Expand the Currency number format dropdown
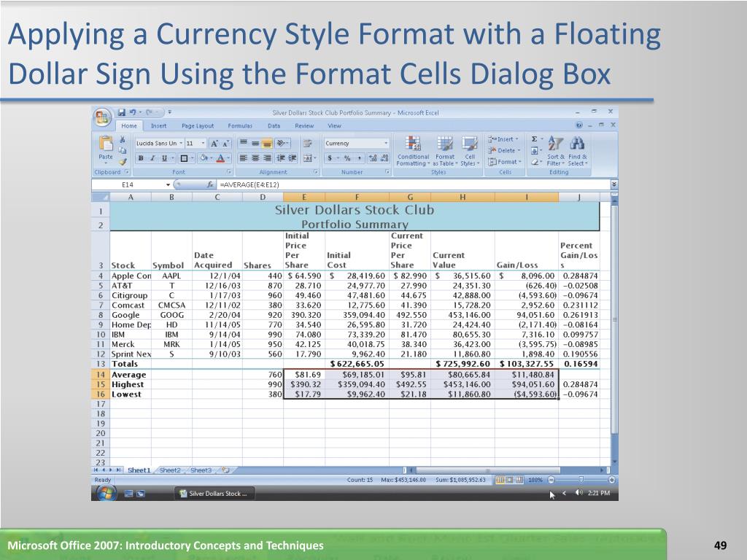This screenshot has height=560, width=747. pyautogui.click(x=385, y=143)
